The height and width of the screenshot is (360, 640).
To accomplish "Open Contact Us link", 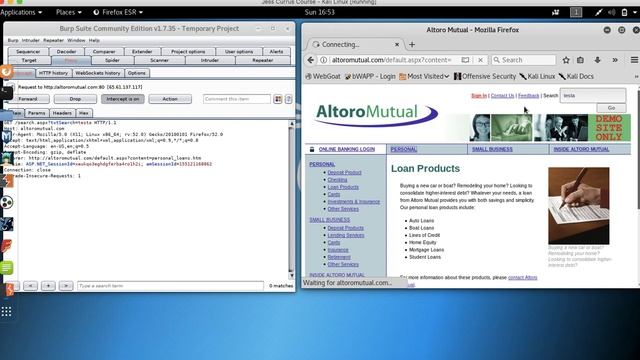I will pos(502,96).
